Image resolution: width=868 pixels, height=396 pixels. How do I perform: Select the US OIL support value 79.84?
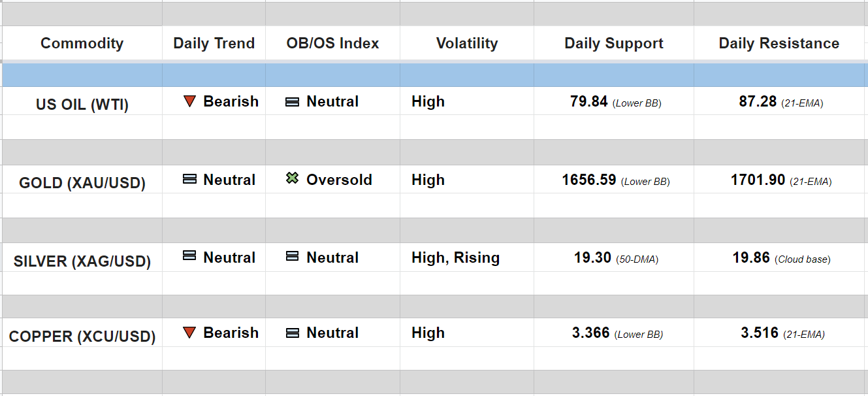[x=588, y=102]
